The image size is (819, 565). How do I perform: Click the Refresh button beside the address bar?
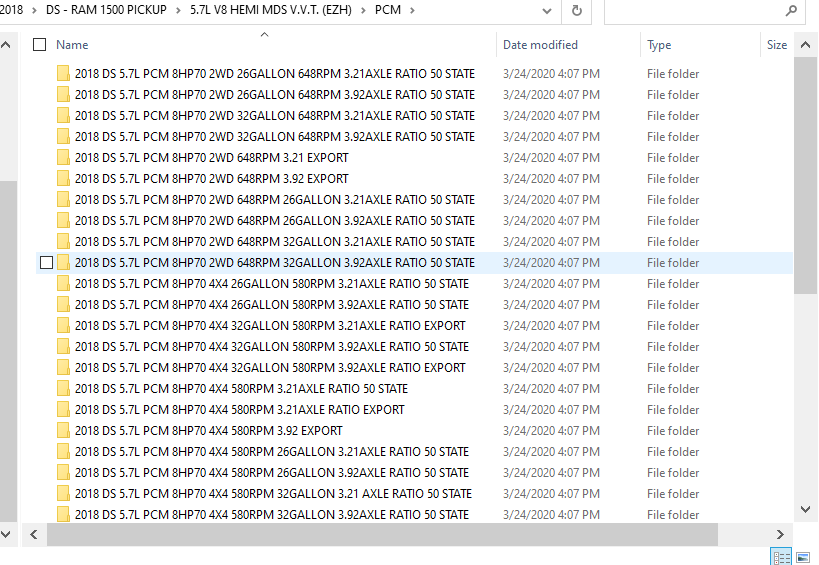tap(576, 11)
